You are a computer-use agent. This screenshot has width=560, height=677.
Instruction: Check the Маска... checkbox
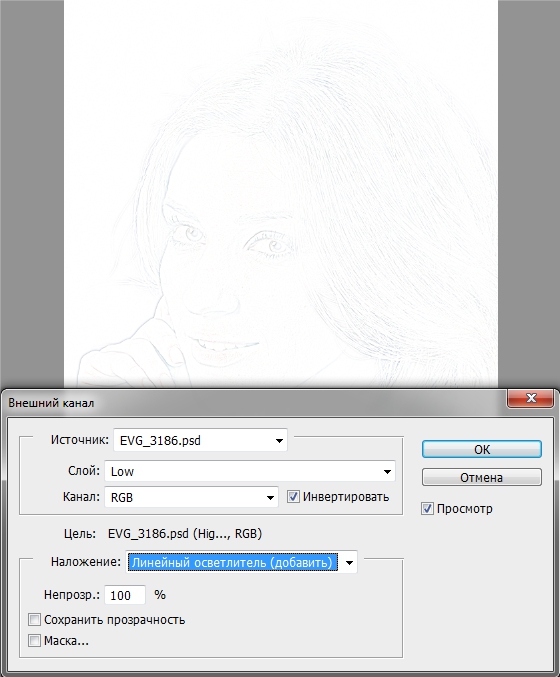pyautogui.click(x=34, y=640)
